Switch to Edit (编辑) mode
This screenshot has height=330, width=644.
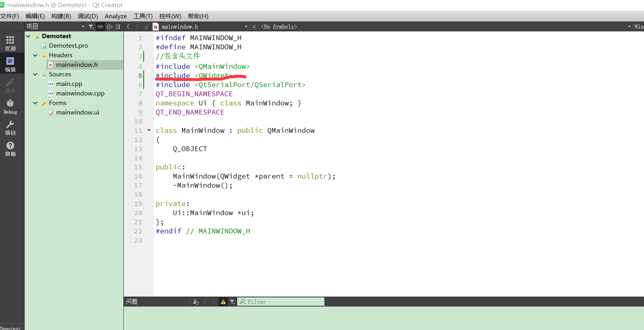click(x=10, y=64)
